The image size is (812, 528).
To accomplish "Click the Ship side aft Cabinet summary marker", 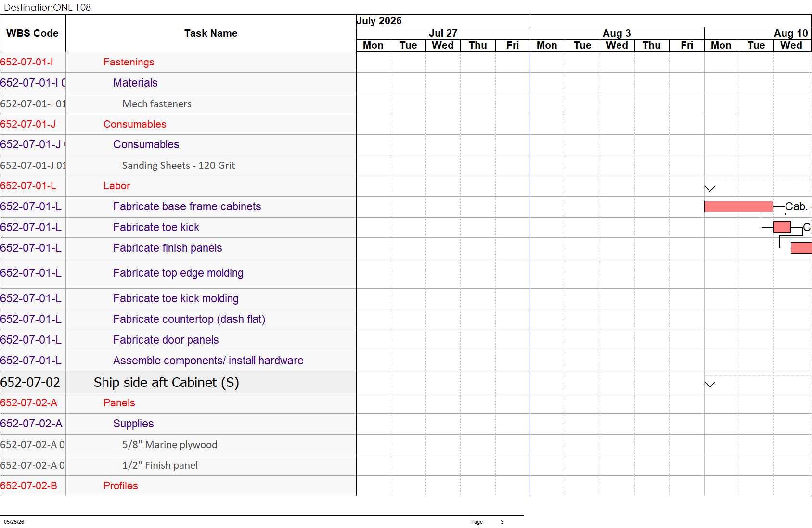I will click(x=709, y=384).
